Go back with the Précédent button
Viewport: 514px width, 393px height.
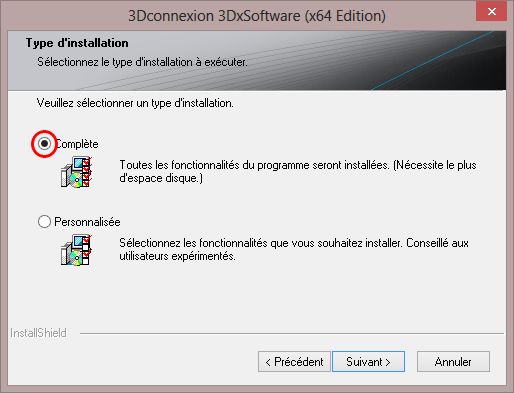pos(294,362)
